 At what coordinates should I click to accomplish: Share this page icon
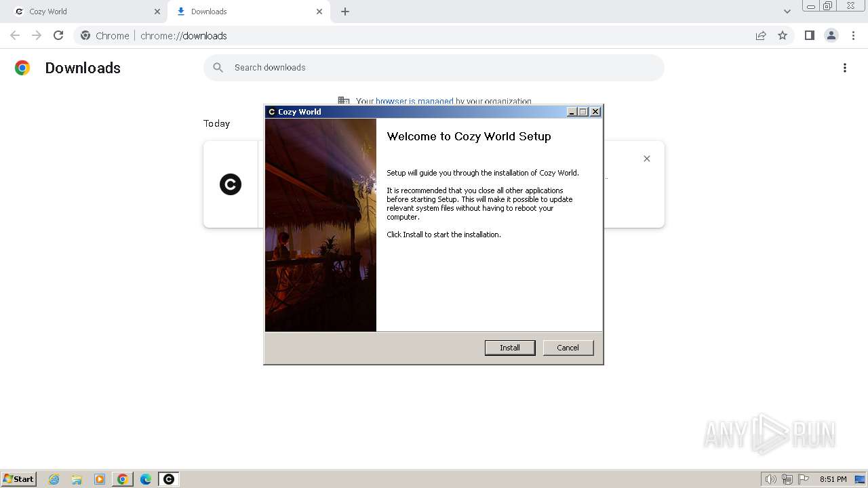click(761, 36)
